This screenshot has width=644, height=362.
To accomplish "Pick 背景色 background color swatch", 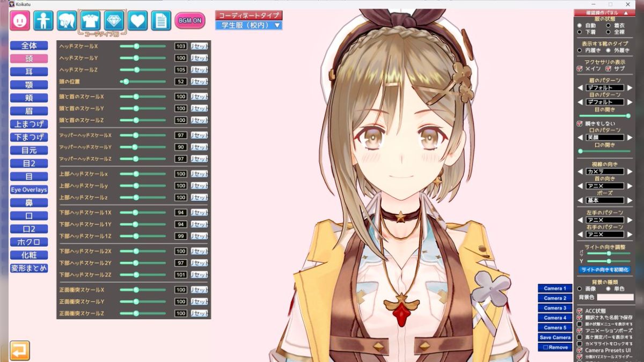I will click(615, 297).
